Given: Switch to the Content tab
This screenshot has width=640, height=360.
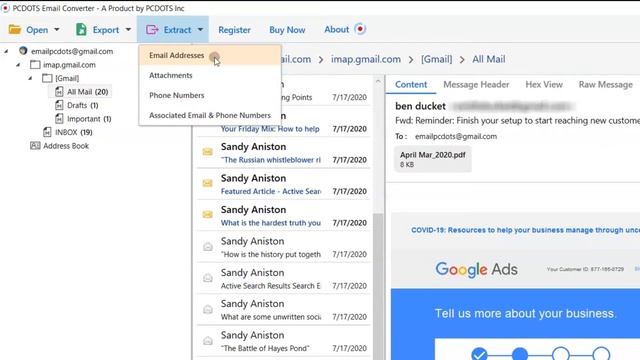Looking at the screenshot, I should pyautogui.click(x=411, y=84).
